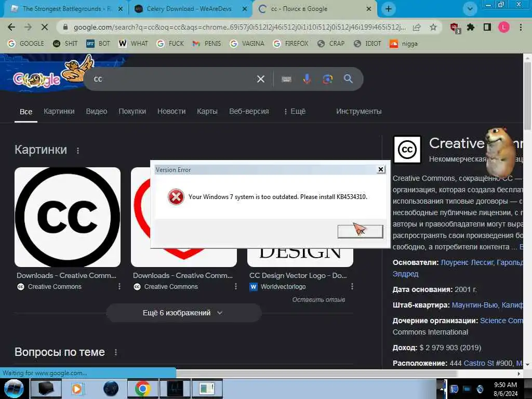
Task: Open the tab search dropdown arrow
Action: coord(470,9)
